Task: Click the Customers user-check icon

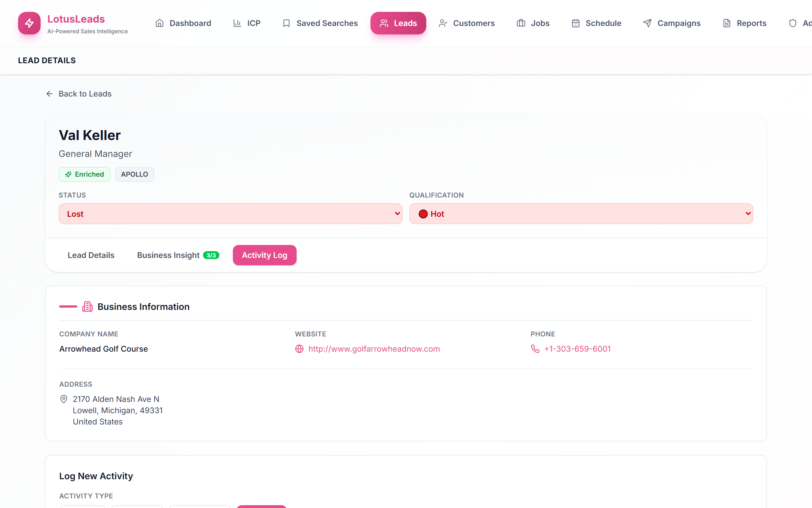Action: 443,23
